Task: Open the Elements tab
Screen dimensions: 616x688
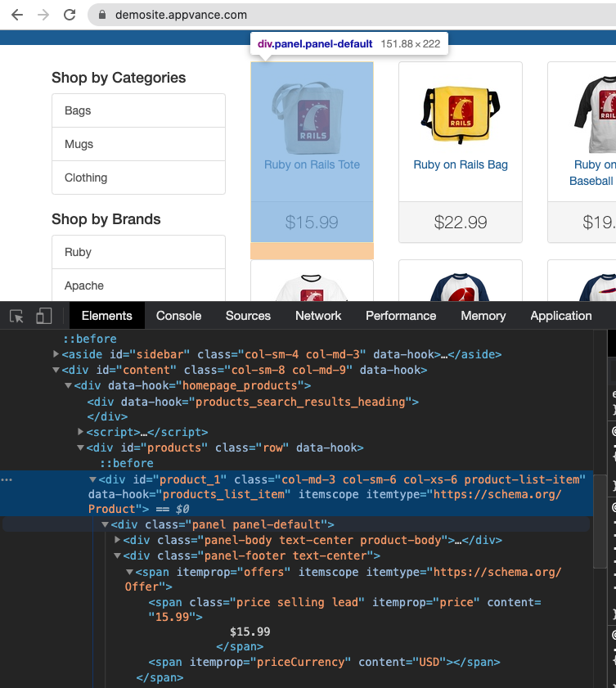Action: coord(106,316)
